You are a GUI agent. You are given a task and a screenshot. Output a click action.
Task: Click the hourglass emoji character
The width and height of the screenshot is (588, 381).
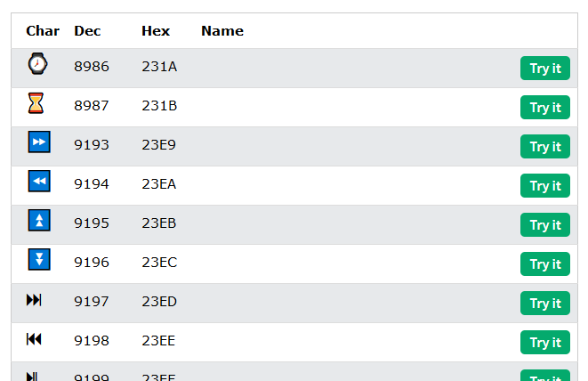coord(36,103)
